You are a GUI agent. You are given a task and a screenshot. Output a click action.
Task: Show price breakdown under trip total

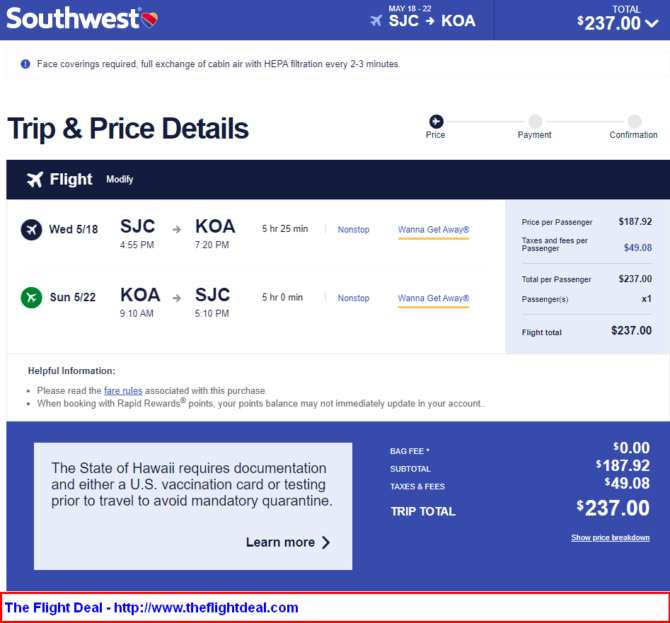click(x=610, y=538)
